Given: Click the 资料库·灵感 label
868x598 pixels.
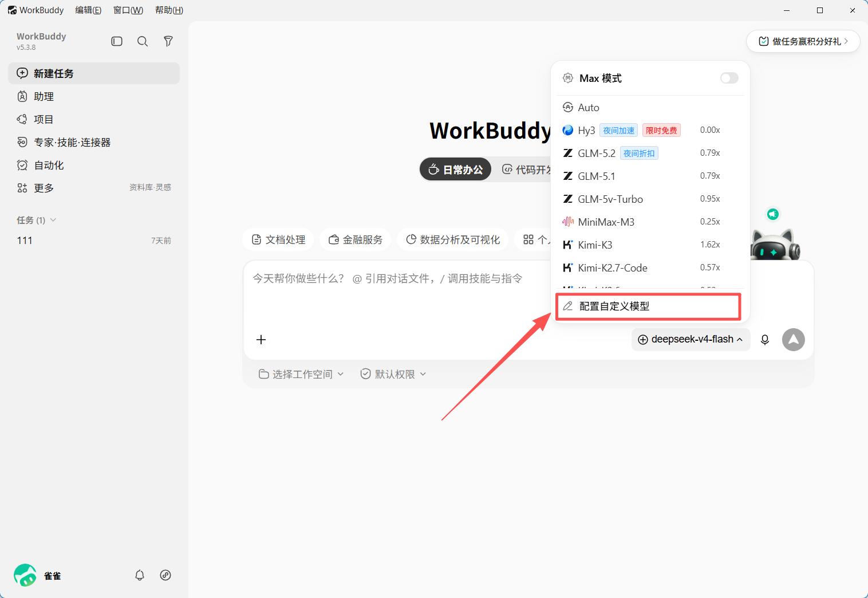Looking at the screenshot, I should [x=150, y=187].
